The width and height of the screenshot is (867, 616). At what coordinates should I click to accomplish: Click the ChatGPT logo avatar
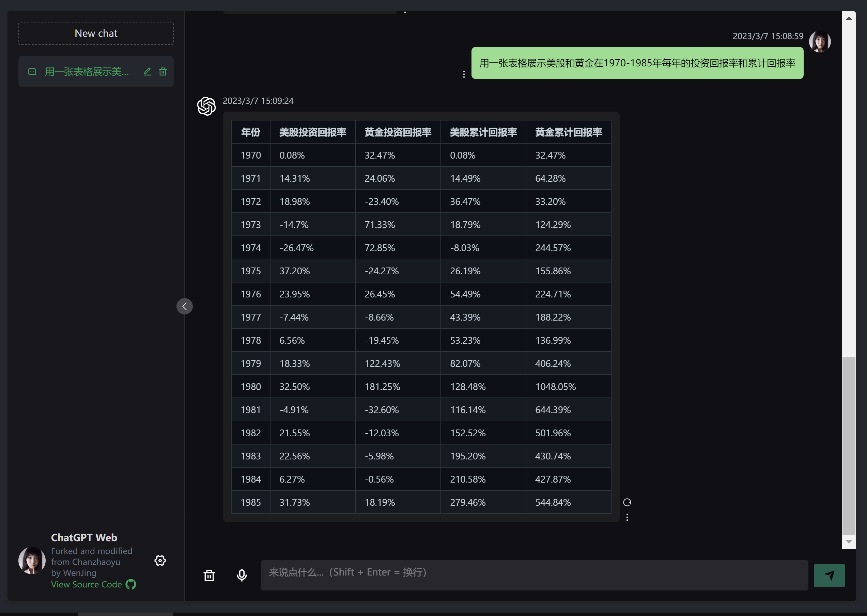[206, 106]
